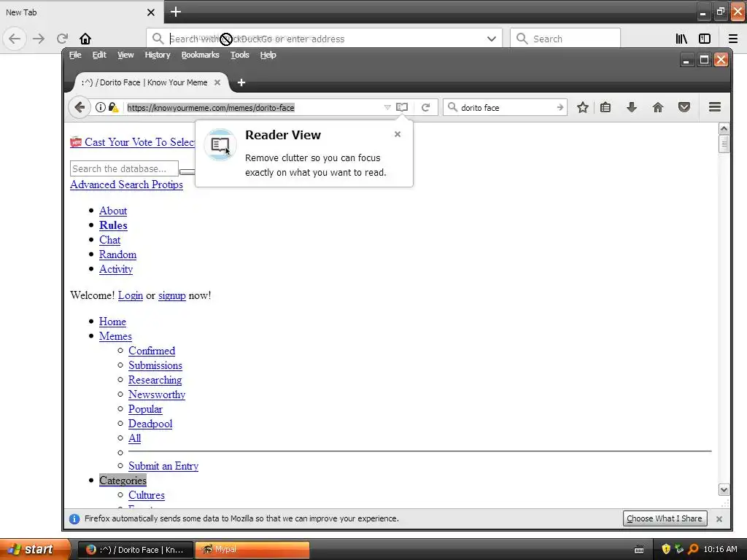Open the Login link
The height and width of the screenshot is (560, 747).
click(x=131, y=295)
